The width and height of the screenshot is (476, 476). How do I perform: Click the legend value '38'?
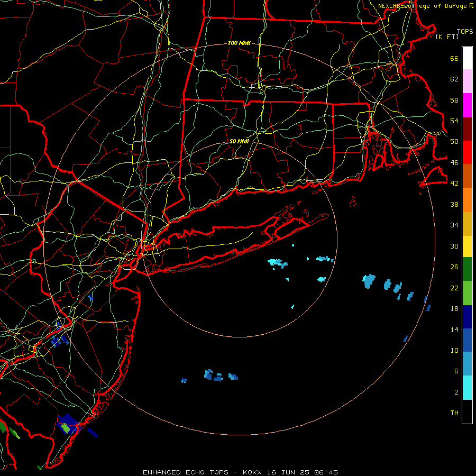[454, 204]
